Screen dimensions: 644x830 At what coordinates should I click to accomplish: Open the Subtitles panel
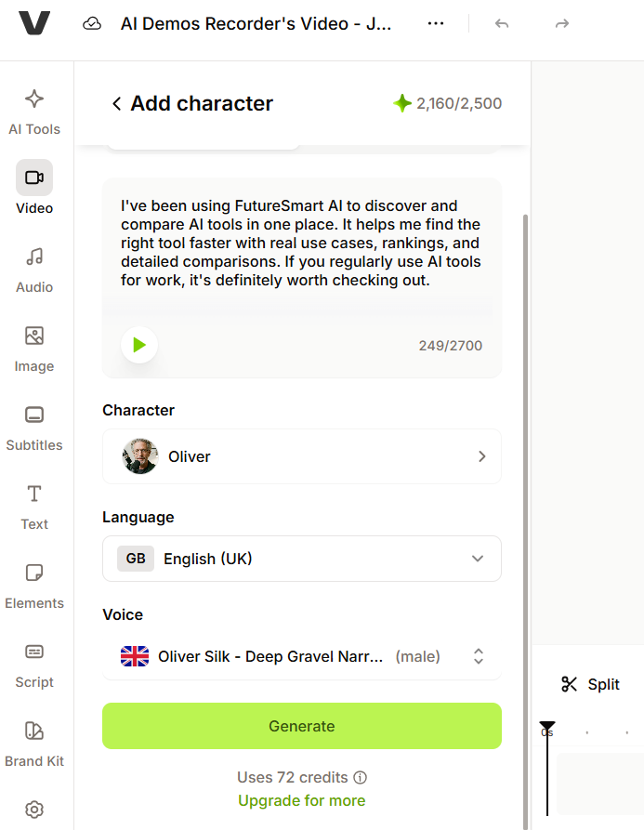pyautogui.click(x=34, y=428)
